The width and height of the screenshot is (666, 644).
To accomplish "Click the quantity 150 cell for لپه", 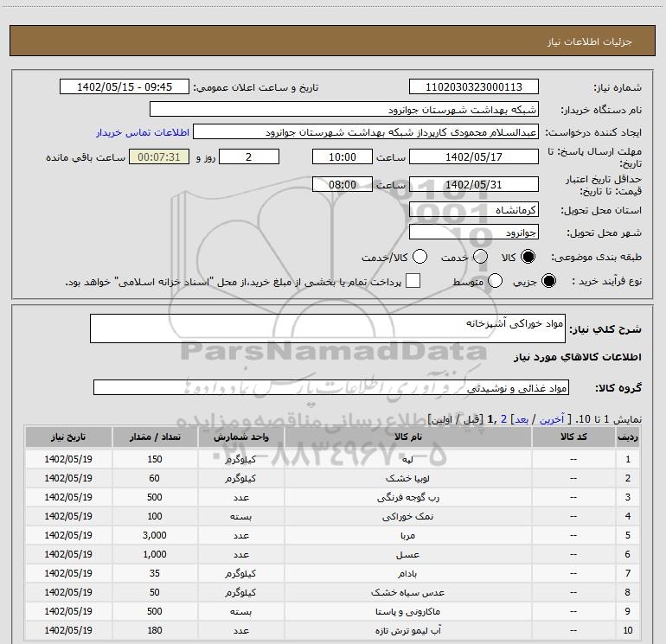I will pyautogui.click(x=155, y=459).
